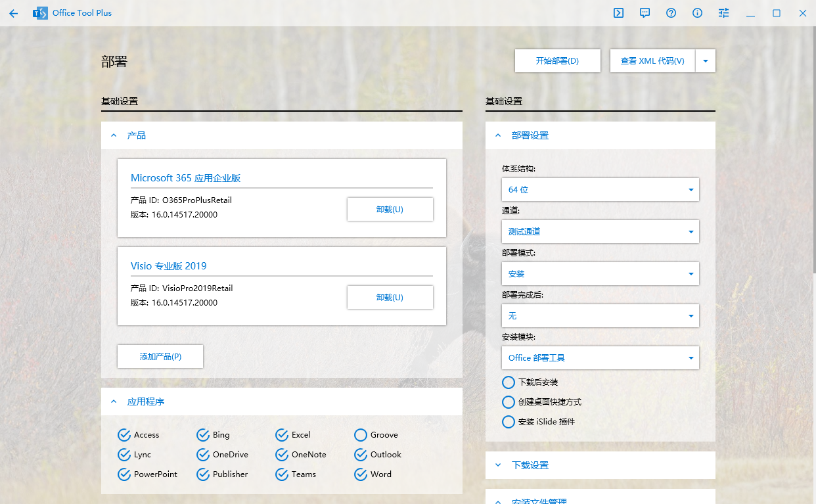
Task: Open the 体系结构 64 位 dropdown
Action: coord(600,189)
